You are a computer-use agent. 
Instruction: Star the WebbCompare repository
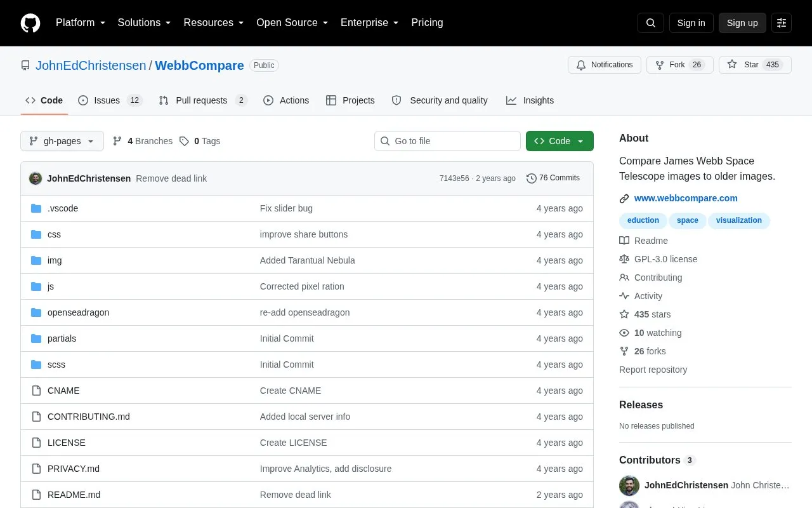755,65
